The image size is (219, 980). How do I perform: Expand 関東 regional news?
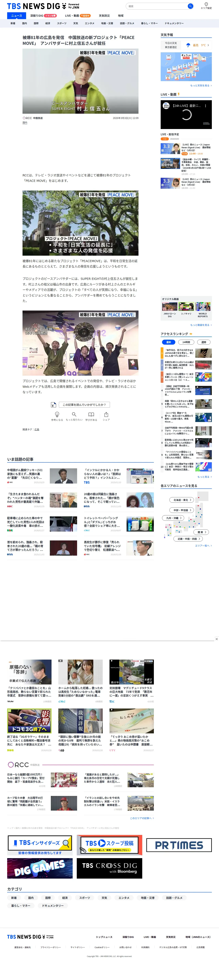(201, 532)
